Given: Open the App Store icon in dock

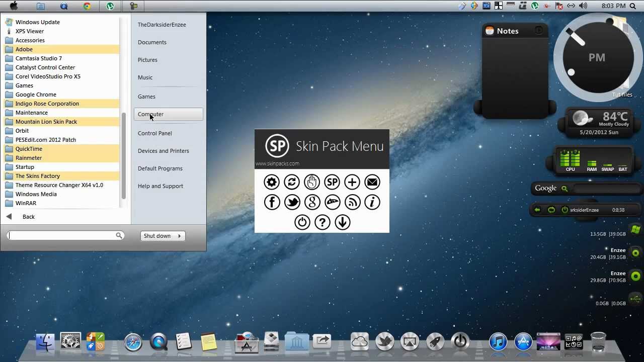Looking at the screenshot, I should (x=523, y=342).
